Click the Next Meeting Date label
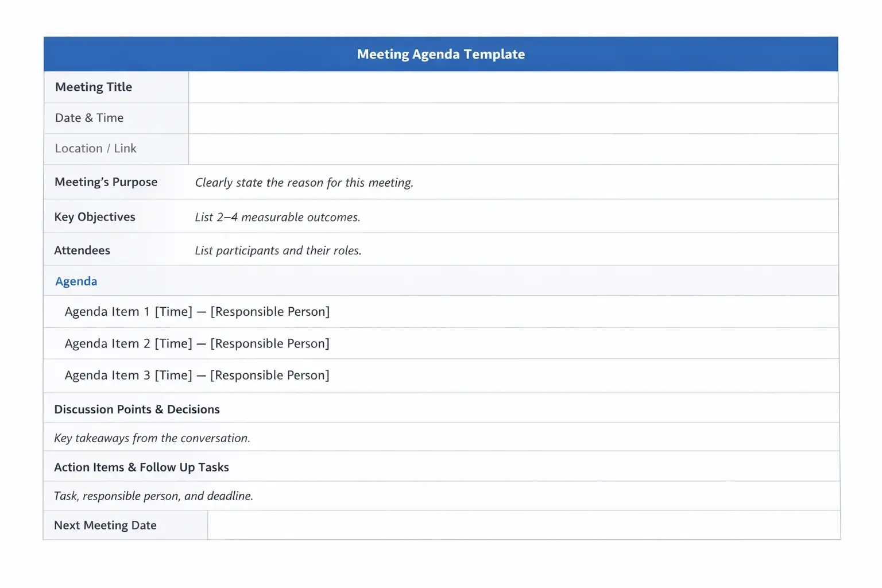This screenshot has height=588, width=882. click(x=105, y=525)
